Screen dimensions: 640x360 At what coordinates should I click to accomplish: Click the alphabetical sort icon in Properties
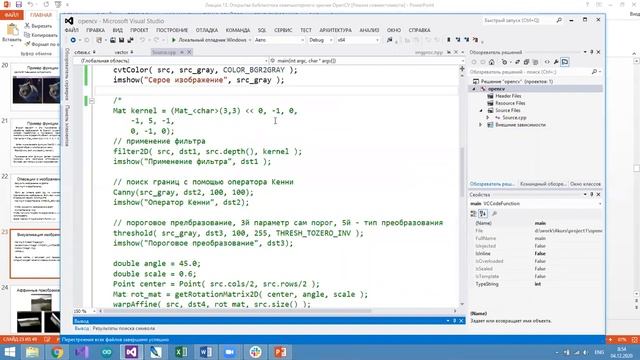point(483,213)
